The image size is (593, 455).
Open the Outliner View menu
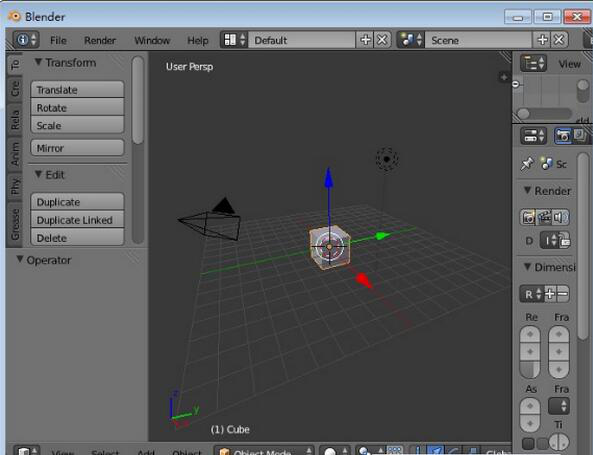(570, 64)
